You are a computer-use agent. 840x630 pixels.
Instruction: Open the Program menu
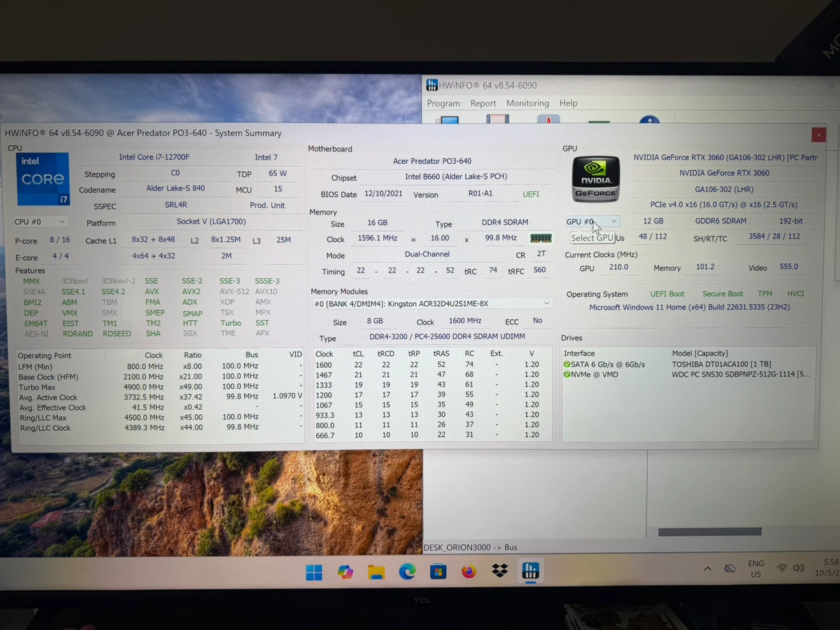click(x=444, y=103)
